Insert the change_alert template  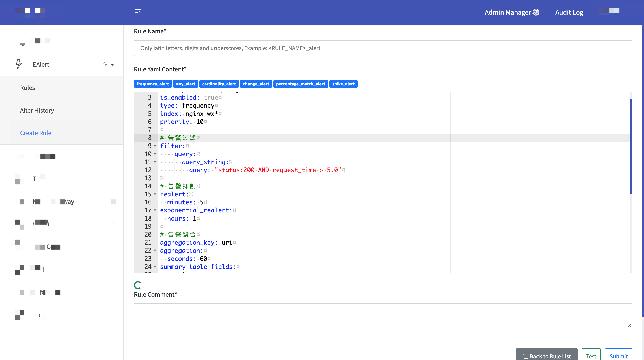pyautogui.click(x=256, y=84)
